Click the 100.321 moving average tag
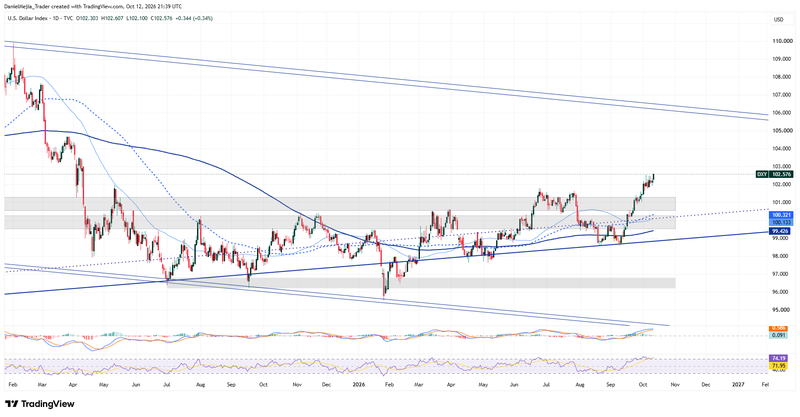800x417 pixels. [x=781, y=216]
